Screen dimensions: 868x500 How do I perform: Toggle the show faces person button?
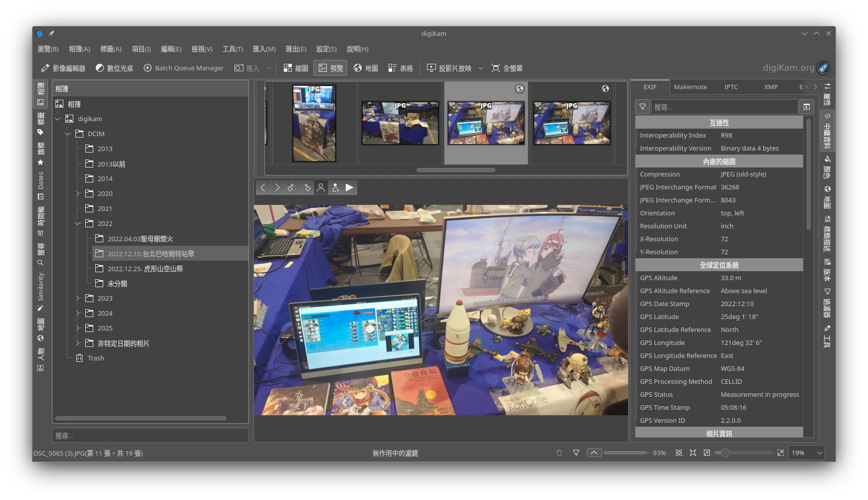coord(321,188)
